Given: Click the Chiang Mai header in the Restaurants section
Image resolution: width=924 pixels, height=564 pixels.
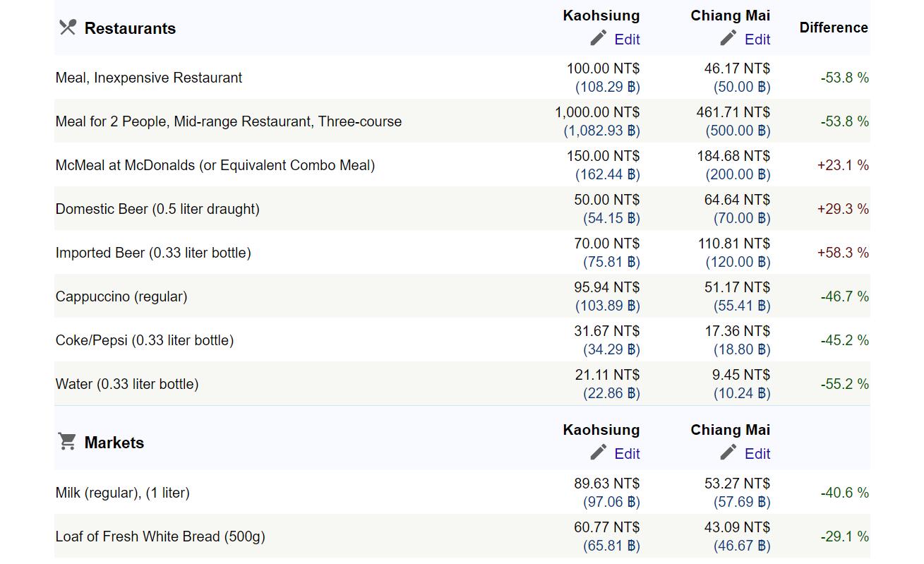Looking at the screenshot, I should [x=730, y=16].
